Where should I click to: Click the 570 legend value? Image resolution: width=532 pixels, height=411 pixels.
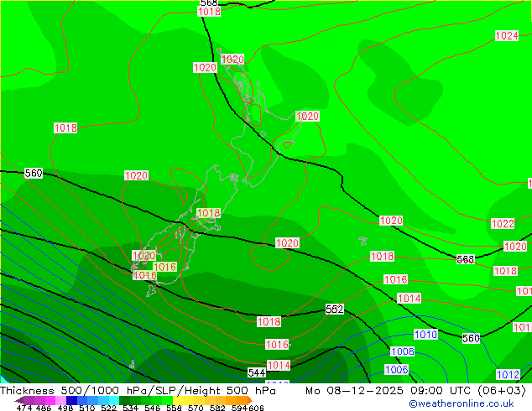point(196,408)
